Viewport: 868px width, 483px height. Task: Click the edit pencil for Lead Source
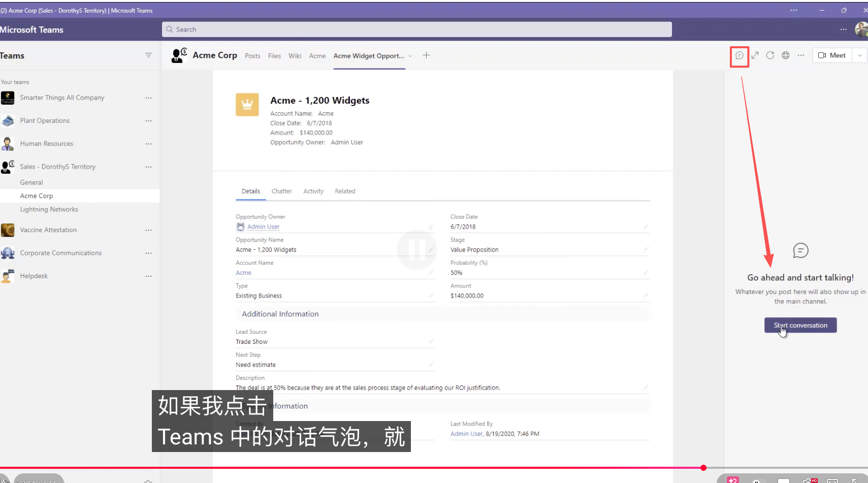point(431,342)
